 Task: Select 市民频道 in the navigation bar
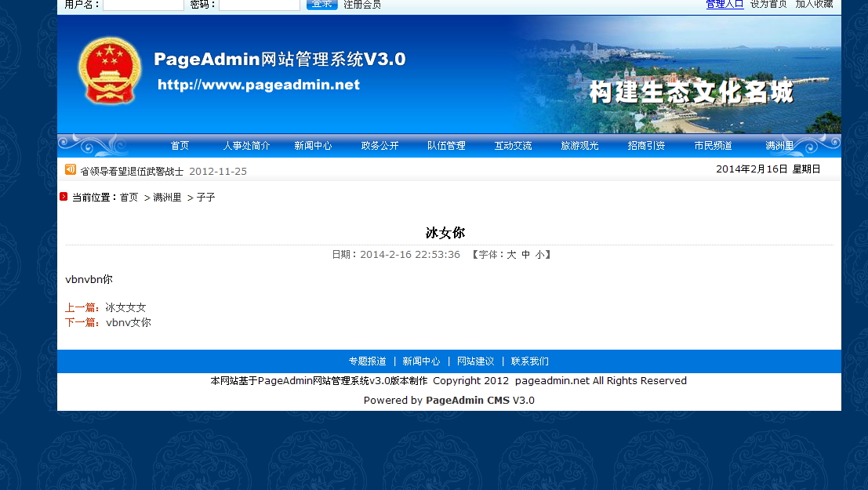click(x=713, y=146)
